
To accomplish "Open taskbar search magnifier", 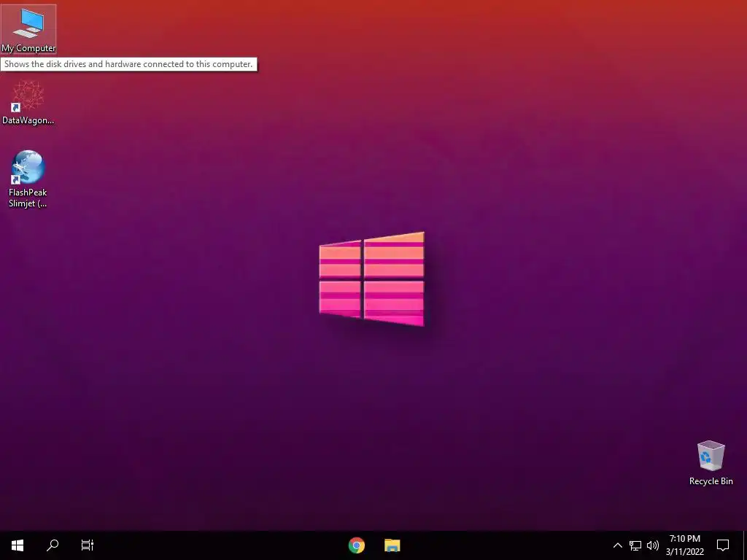I will click(53, 545).
